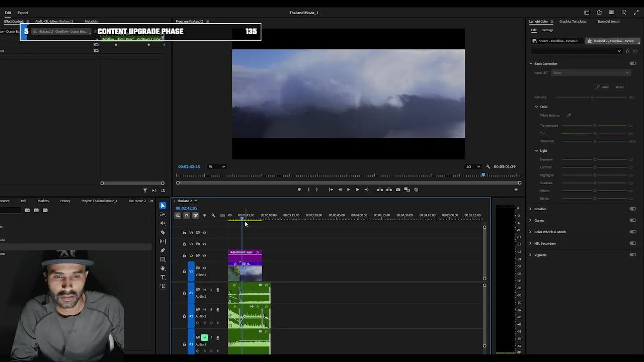The height and width of the screenshot is (362, 644).
Task: Click the Auto button in Basic Correction
Action: click(x=602, y=87)
